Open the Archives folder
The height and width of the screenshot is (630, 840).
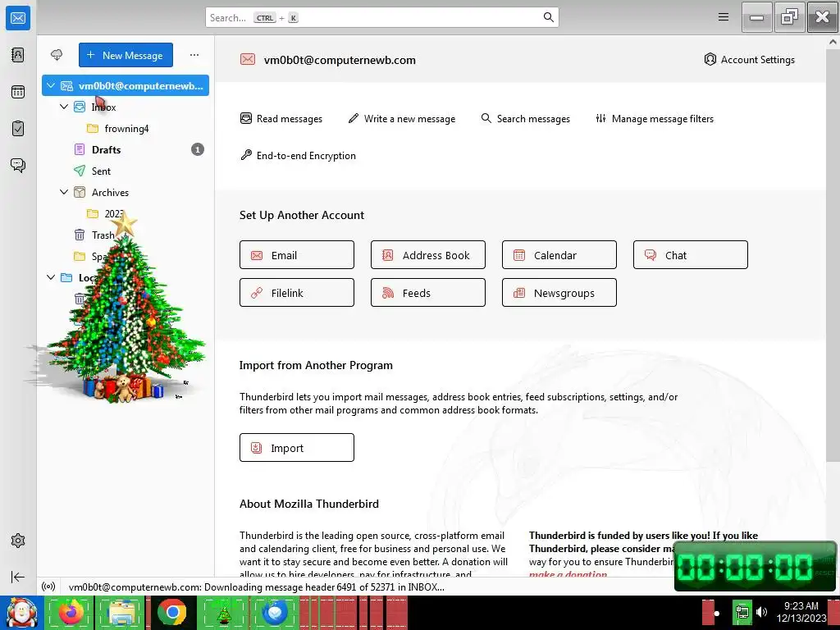coord(126,192)
